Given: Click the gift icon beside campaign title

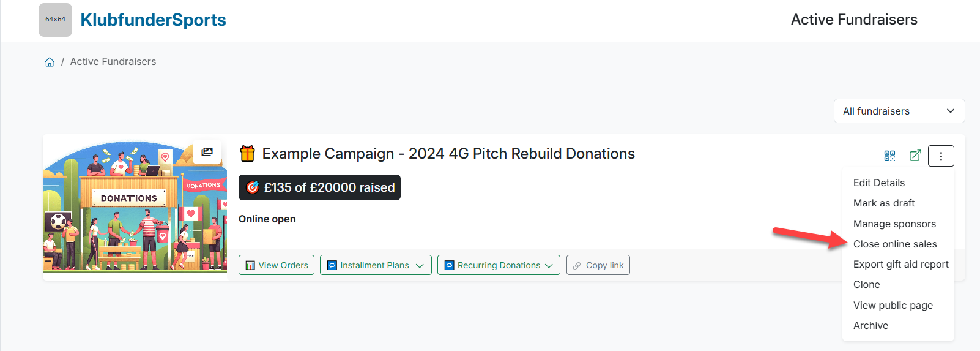Looking at the screenshot, I should [247, 153].
